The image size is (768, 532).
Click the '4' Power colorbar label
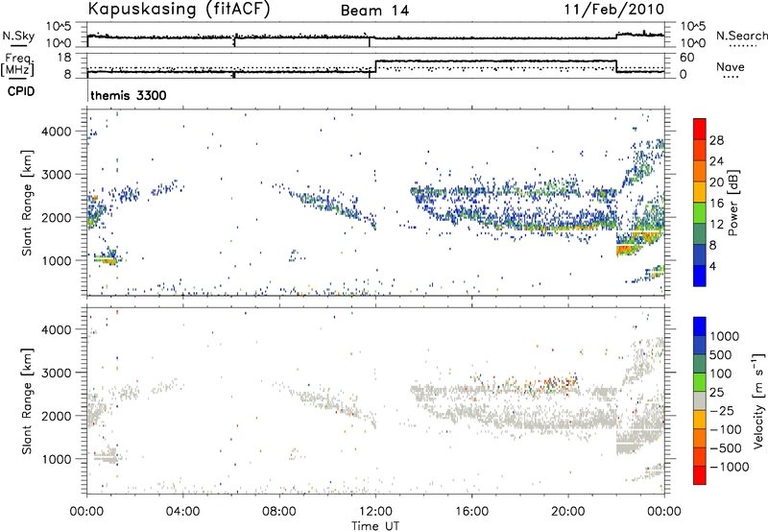(712, 266)
